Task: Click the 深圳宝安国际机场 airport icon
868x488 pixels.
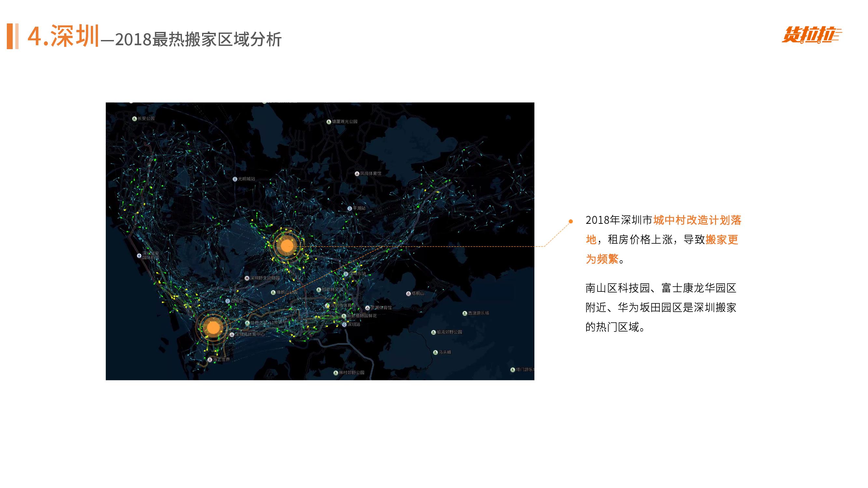Action: click(x=139, y=256)
